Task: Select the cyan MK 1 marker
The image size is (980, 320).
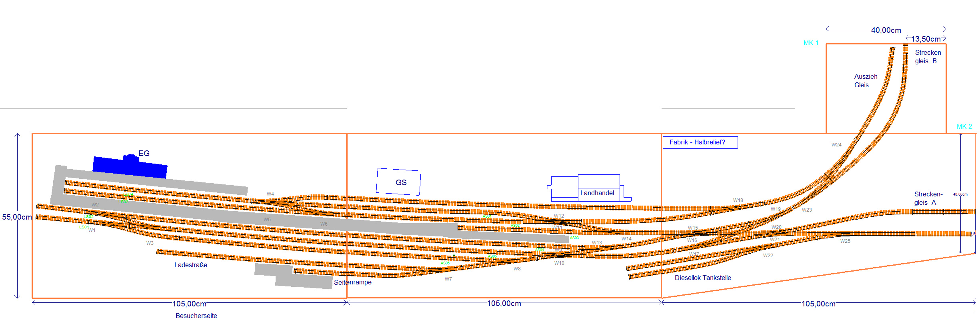Action: click(811, 43)
